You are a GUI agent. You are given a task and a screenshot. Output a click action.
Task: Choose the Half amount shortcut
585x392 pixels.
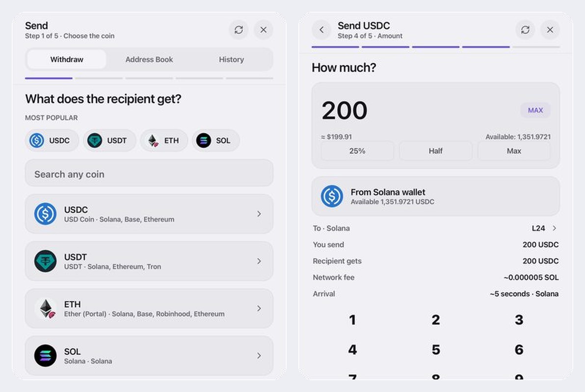click(435, 151)
